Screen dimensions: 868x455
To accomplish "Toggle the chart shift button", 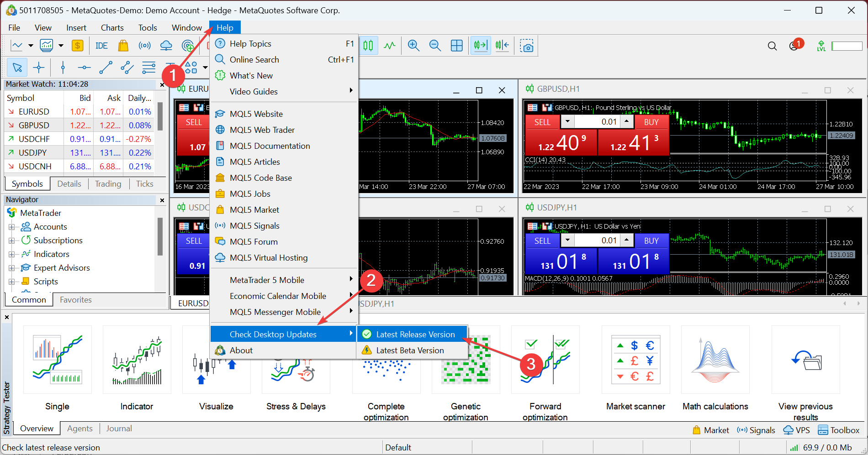I will tap(502, 46).
